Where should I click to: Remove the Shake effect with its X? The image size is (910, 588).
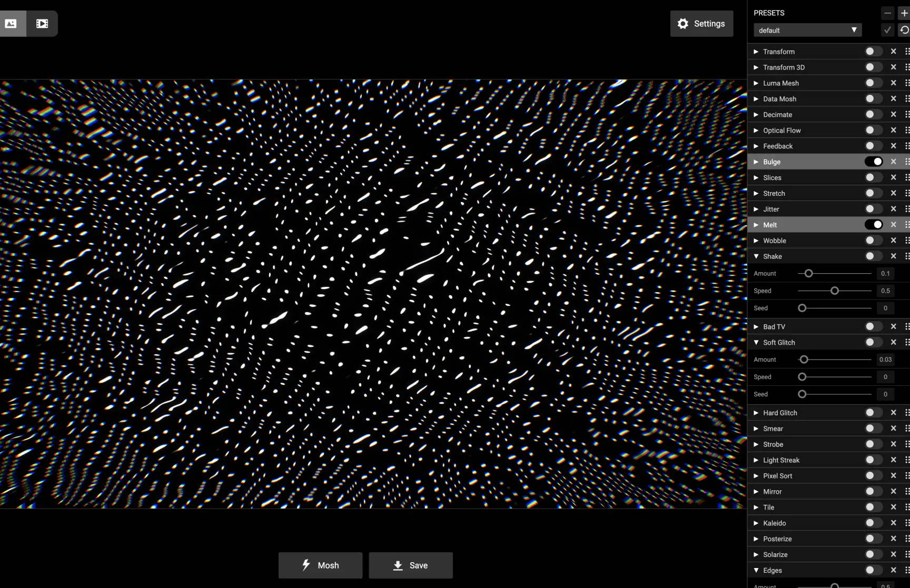pos(893,257)
